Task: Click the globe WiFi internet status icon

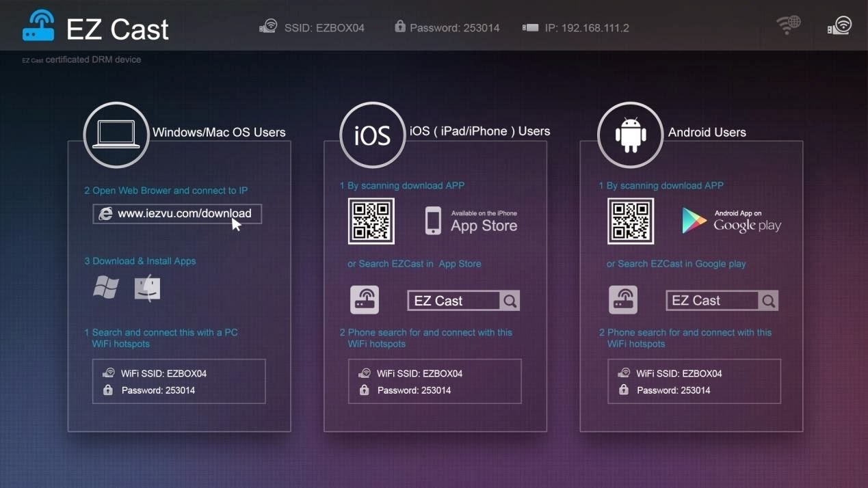Action: click(789, 25)
